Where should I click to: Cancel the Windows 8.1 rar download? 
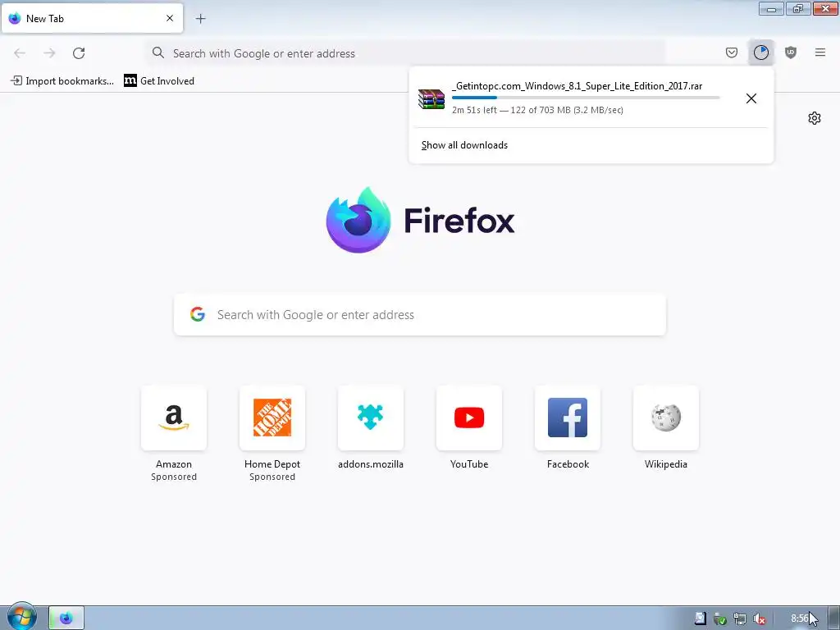751,98
